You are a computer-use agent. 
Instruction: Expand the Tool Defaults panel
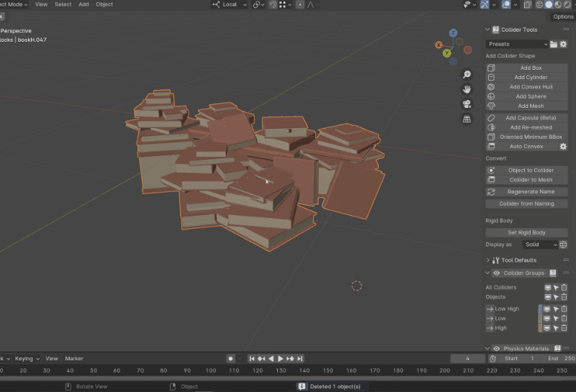coord(488,260)
